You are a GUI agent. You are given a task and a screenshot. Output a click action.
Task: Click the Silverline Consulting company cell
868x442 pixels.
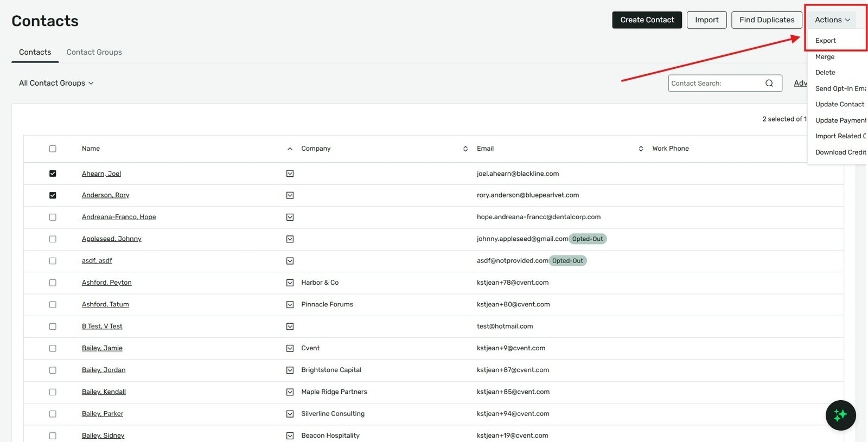point(333,414)
